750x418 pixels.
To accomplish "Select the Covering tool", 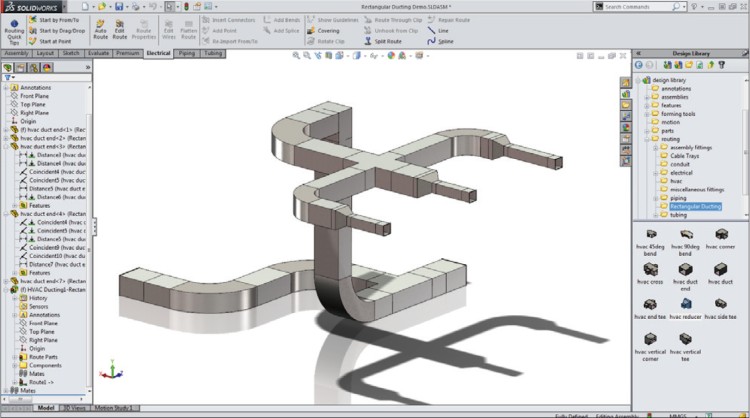I will point(323,30).
